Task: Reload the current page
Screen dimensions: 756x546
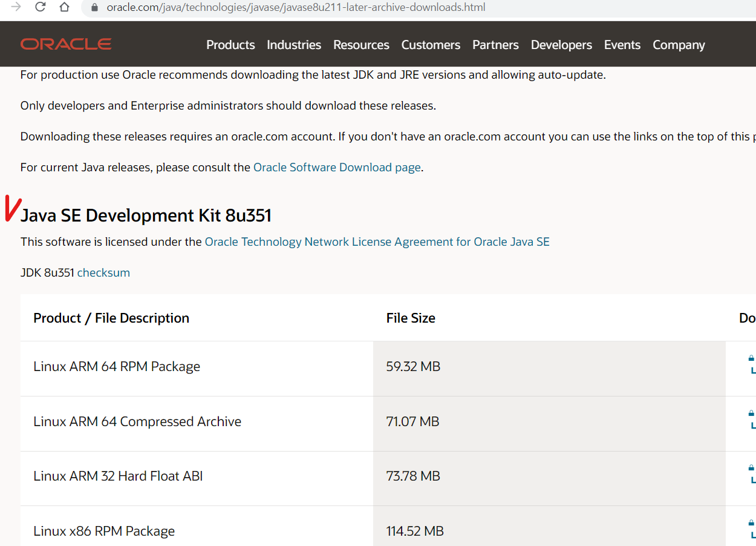Action: pyautogui.click(x=41, y=7)
